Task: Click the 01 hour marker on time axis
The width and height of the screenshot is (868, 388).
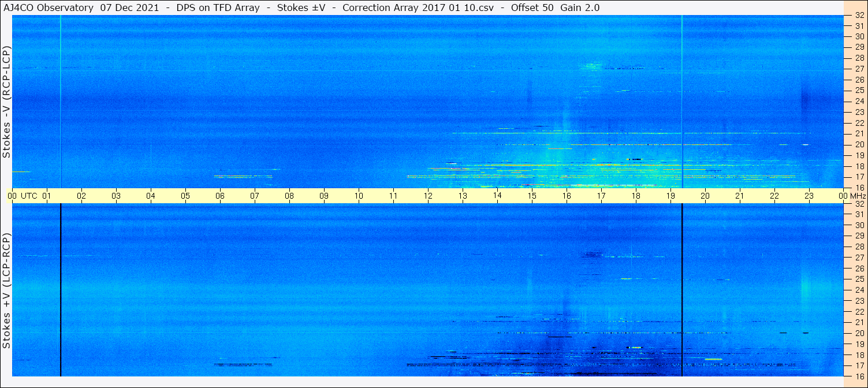Action: pyautogui.click(x=47, y=196)
